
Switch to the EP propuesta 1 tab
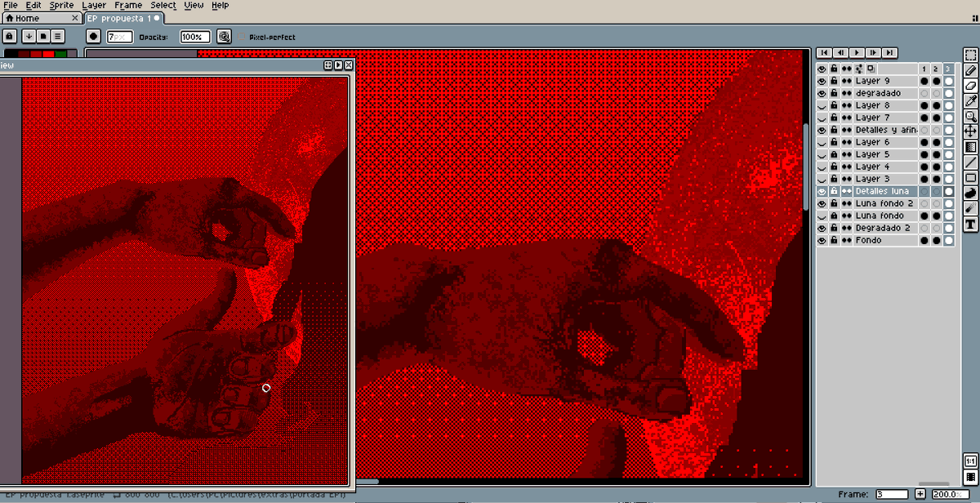point(123,18)
